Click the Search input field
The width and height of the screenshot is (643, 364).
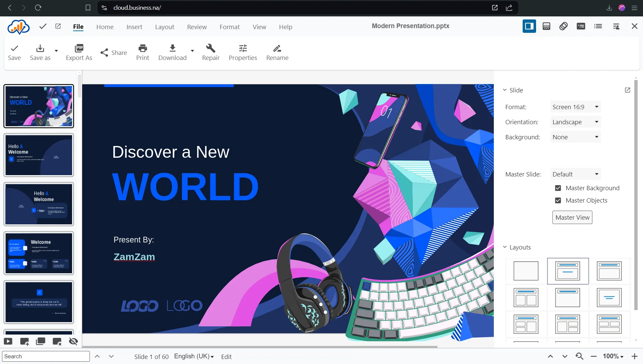[x=46, y=356]
